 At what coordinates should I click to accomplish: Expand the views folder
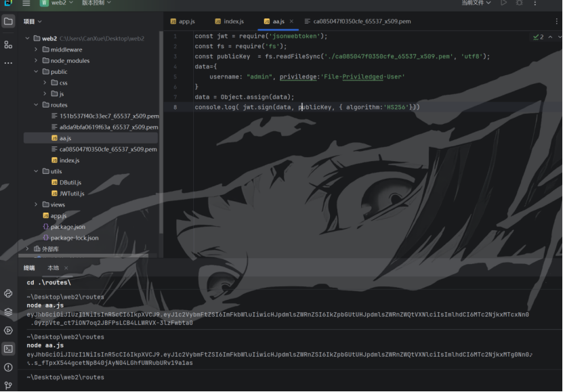click(37, 204)
